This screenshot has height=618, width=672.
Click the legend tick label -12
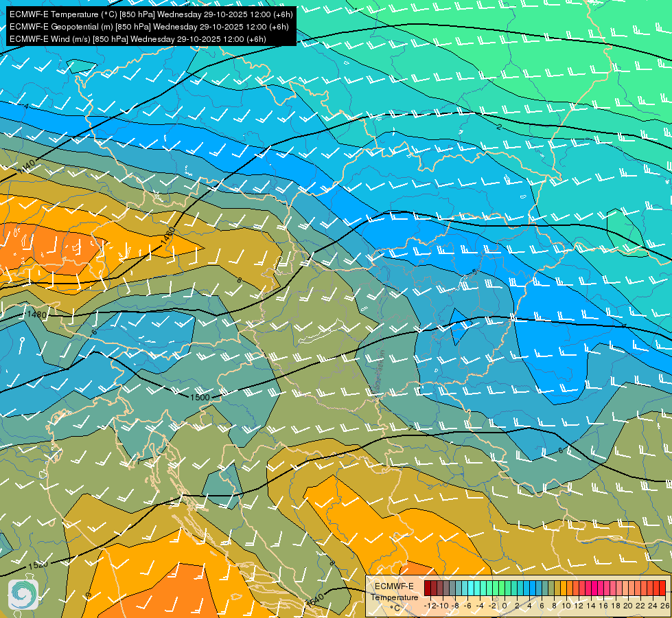tap(430, 606)
